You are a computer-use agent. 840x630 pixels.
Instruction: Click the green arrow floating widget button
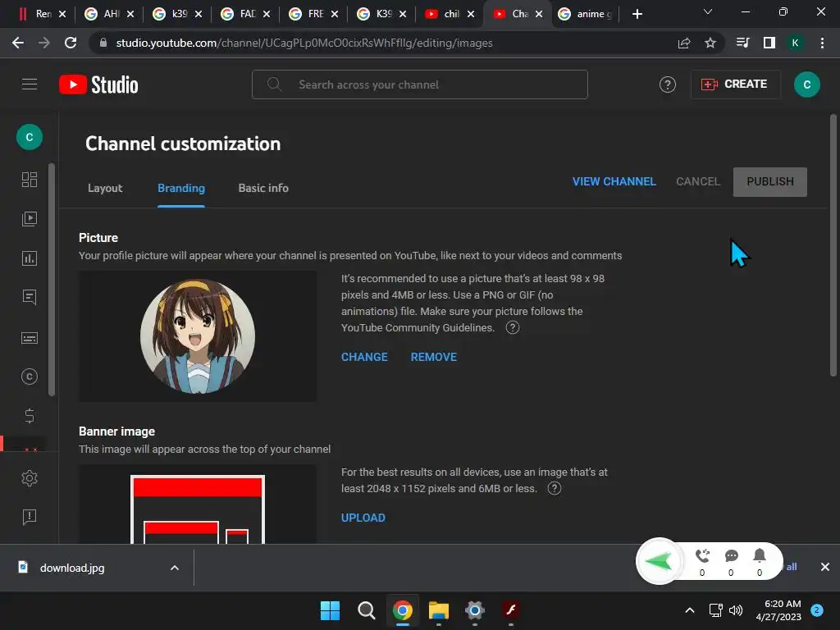tap(660, 561)
